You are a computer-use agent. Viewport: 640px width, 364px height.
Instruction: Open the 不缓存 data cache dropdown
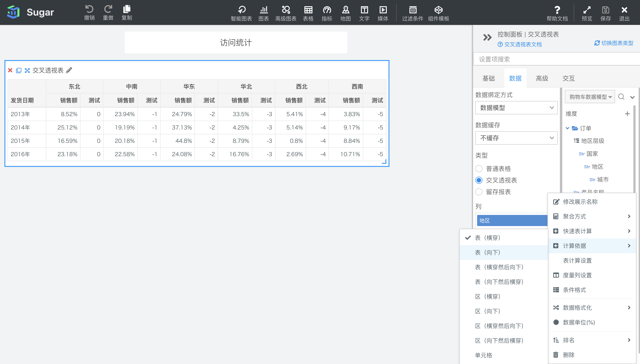click(516, 138)
